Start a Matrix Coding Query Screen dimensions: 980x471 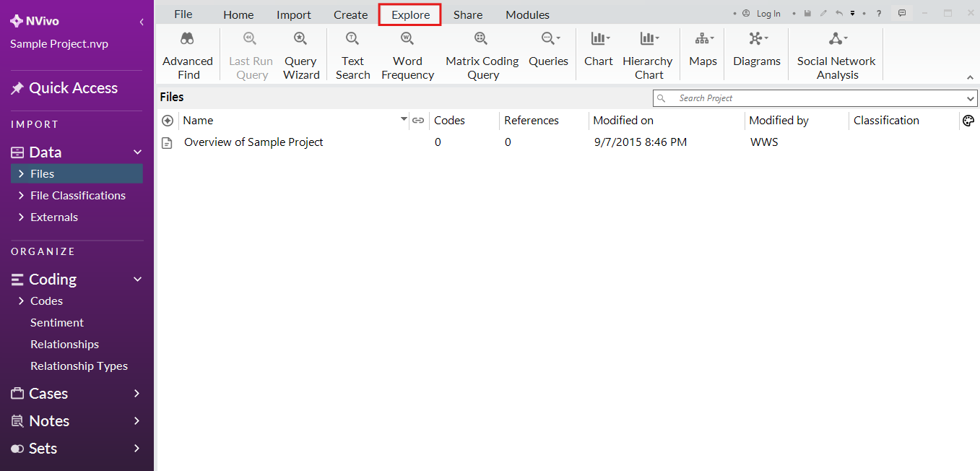pos(482,56)
